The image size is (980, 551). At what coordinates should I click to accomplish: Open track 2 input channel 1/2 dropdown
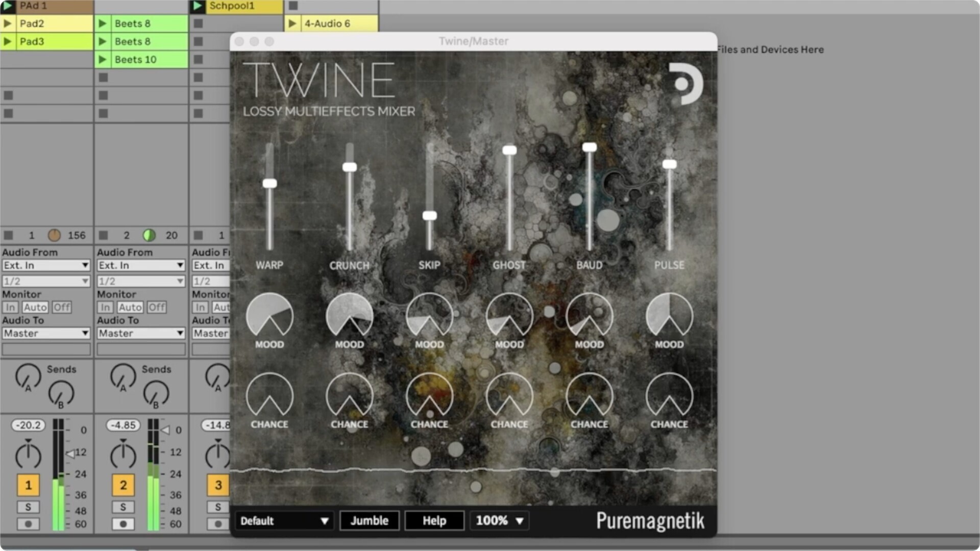[141, 281]
